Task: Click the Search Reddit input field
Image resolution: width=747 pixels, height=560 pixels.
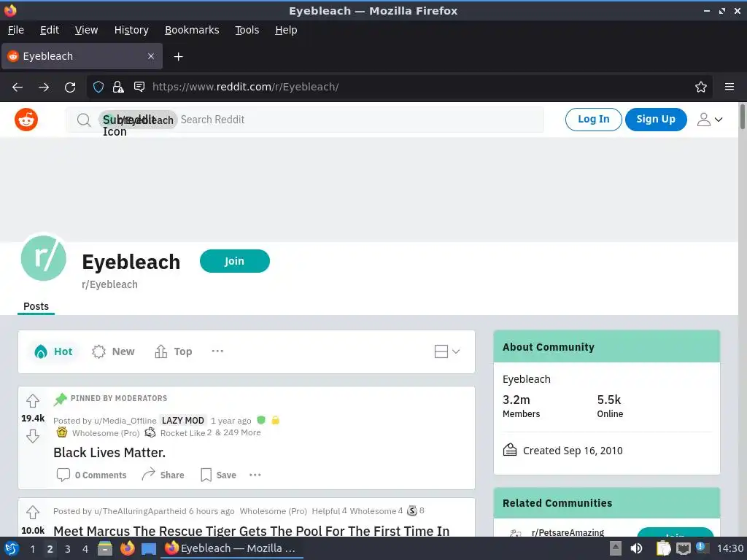Action: click(x=305, y=120)
